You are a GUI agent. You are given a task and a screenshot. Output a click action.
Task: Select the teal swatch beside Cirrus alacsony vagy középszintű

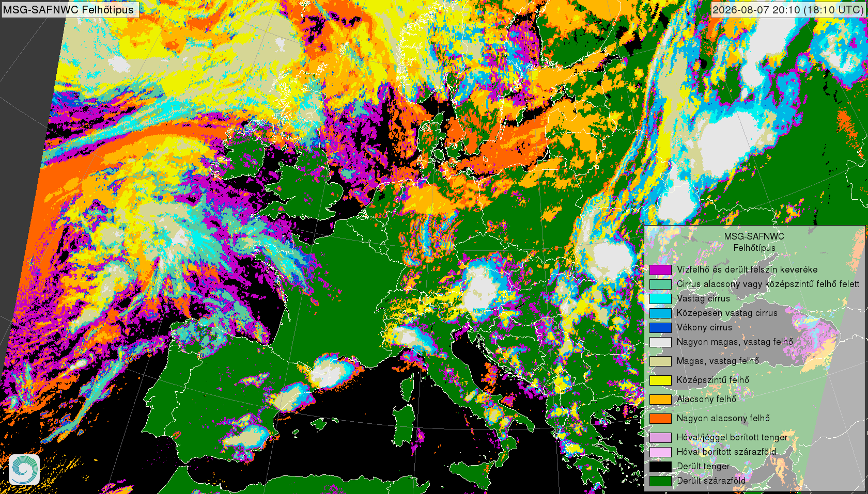(x=660, y=284)
